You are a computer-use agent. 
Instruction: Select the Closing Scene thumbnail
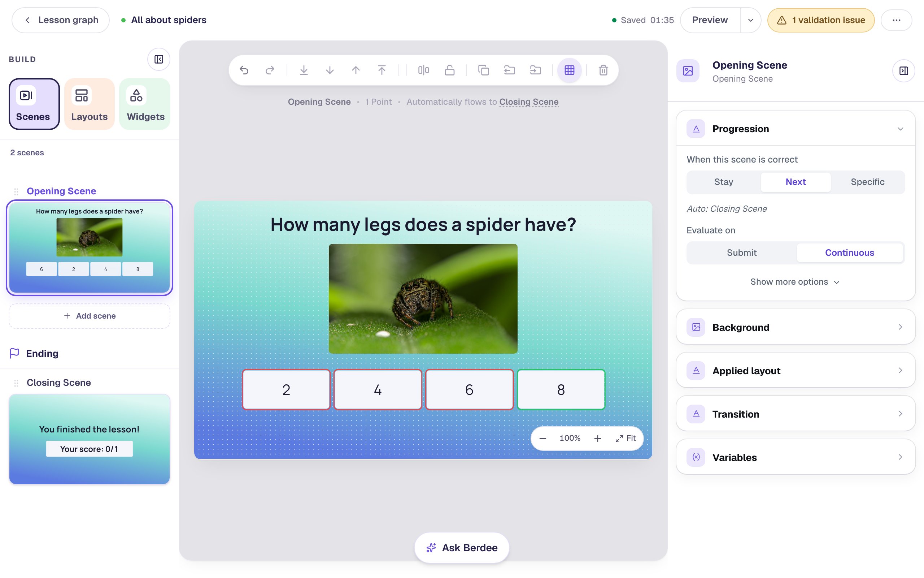tap(90, 439)
